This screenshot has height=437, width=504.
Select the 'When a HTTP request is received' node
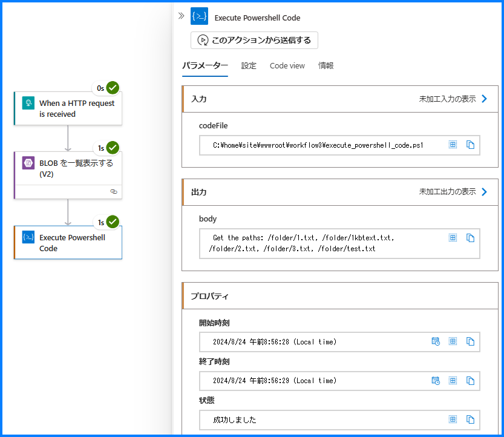pos(68,108)
